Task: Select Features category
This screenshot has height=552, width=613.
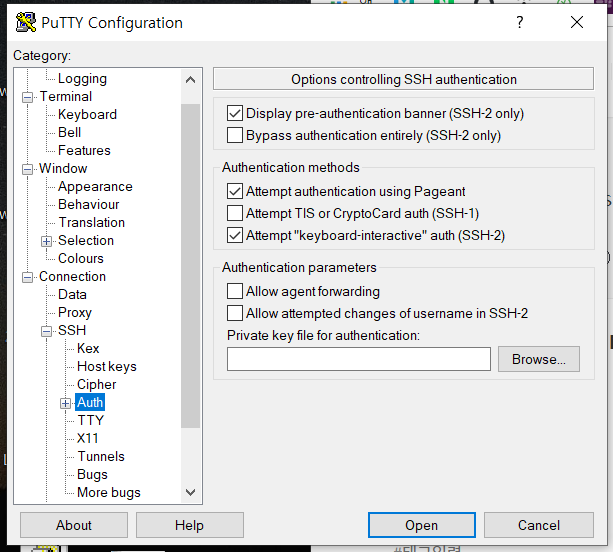Action: click(84, 151)
